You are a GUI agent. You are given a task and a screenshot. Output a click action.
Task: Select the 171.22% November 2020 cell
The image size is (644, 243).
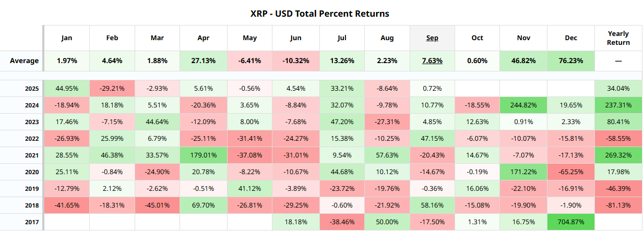coord(523,172)
